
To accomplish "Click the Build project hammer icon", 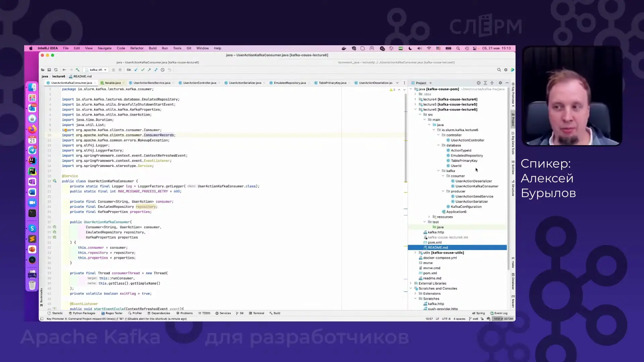I will [x=77, y=70].
